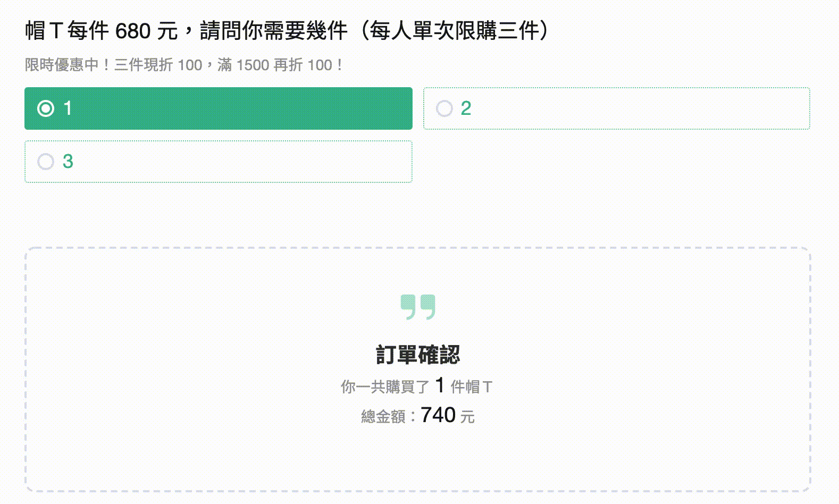
Task: Choose the radio circle for option 2
Action: point(444,108)
